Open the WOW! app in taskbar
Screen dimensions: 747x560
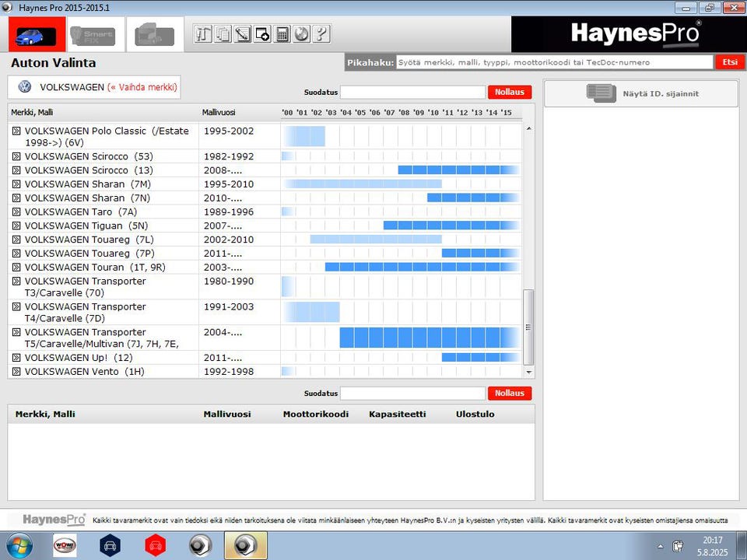[x=65, y=545]
